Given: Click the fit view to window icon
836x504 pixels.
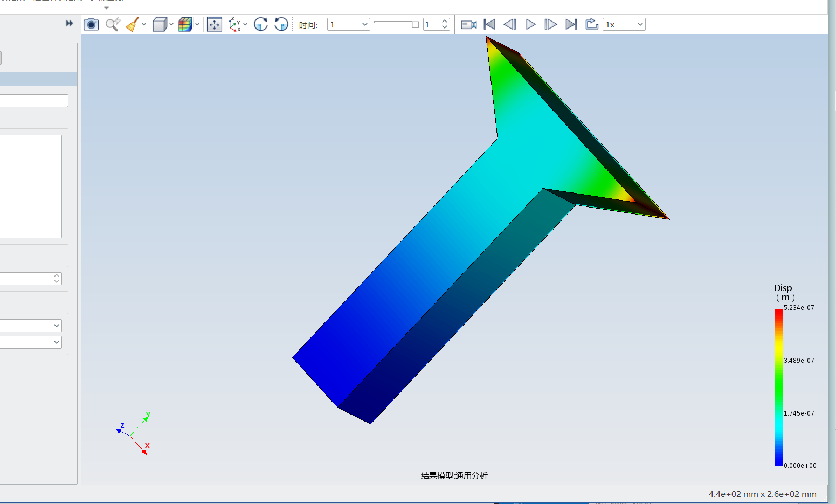Looking at the screenshot, I should point(215,24).
